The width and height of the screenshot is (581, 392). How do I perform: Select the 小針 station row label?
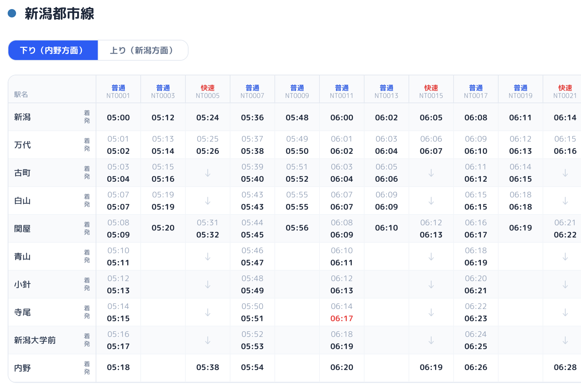point(22,285)
